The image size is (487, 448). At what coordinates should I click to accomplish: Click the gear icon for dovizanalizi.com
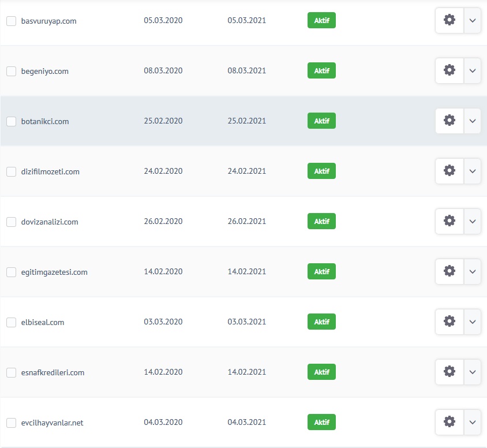pyautogui.click(x=449, y=221)
